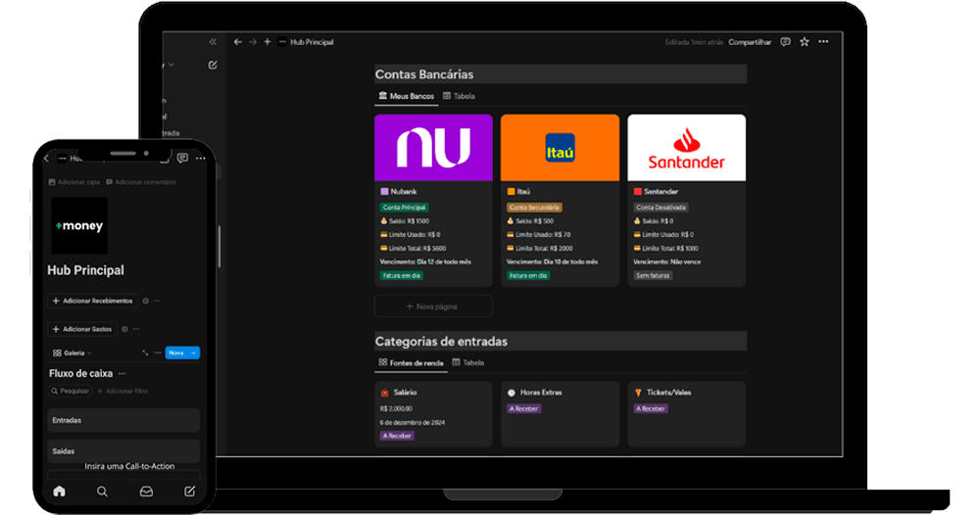Click the Hub Principal breadcrumb on laptop
This screenshot has width=980, height=515.
tap(306, 42)
